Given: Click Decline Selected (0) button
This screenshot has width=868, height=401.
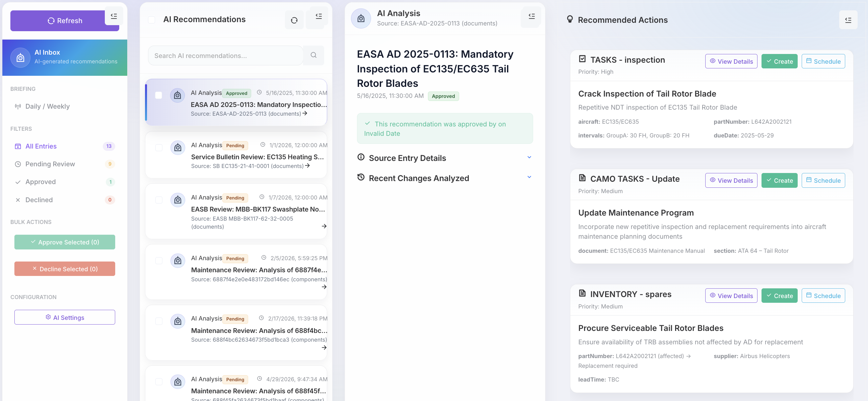Looking at the screenshot, I should pyautogui.click(x=65, y=269).
